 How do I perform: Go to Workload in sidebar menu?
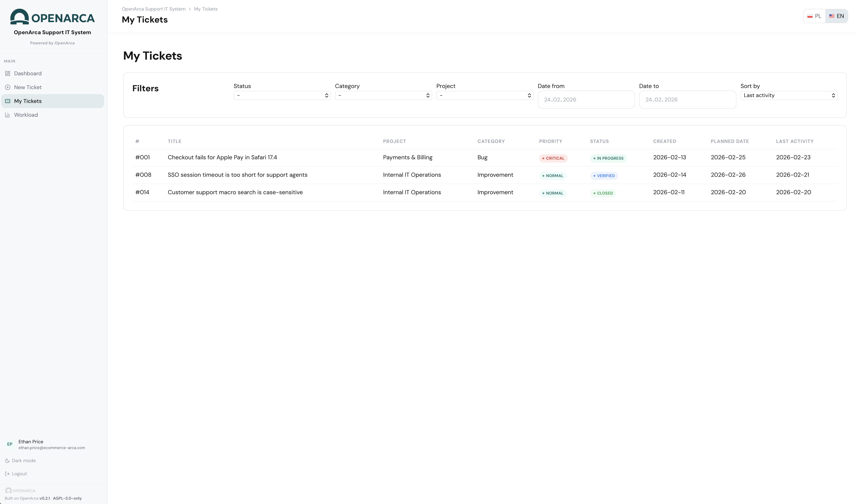(26, 115)
